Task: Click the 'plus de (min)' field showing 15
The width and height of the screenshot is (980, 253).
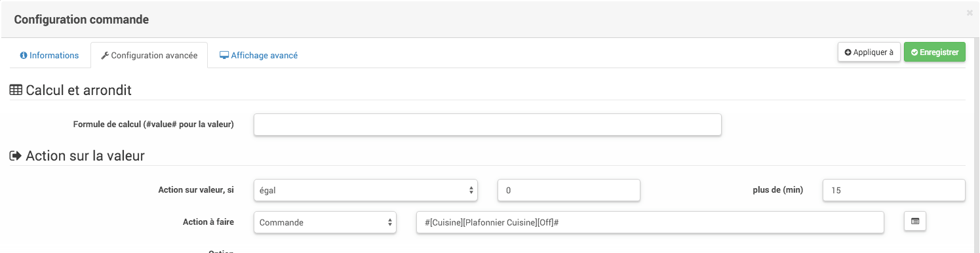Action: click(893, 190)
